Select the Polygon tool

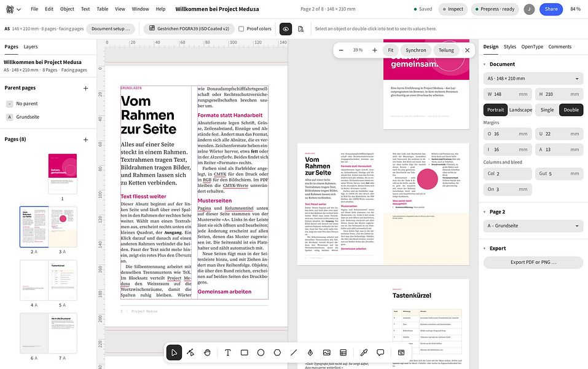pos(277,352)
